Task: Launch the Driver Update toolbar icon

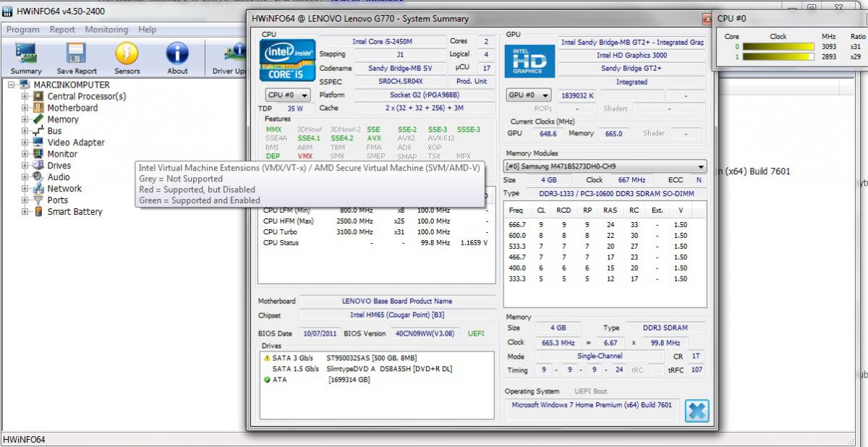Action: point(235,54)
